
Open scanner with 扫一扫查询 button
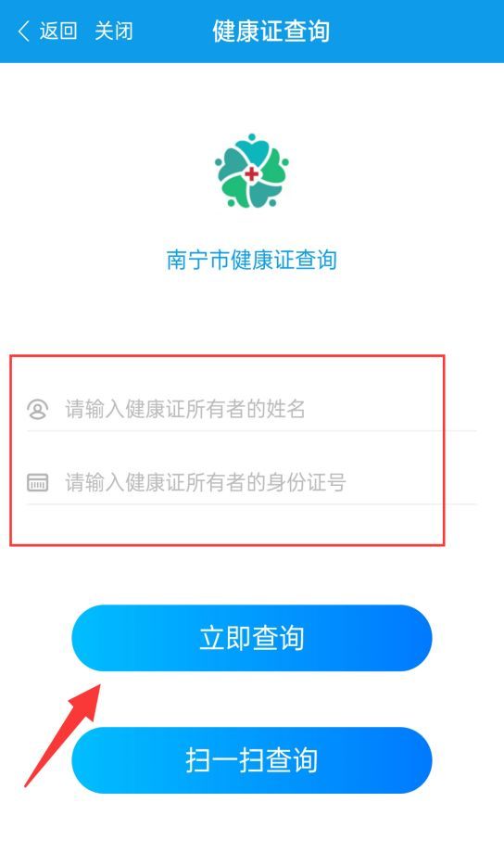(252, 760)
